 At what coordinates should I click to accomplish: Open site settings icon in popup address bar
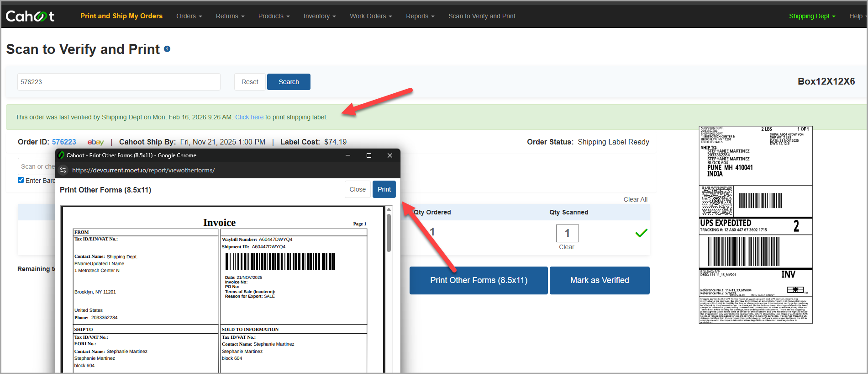coord(63,170)
